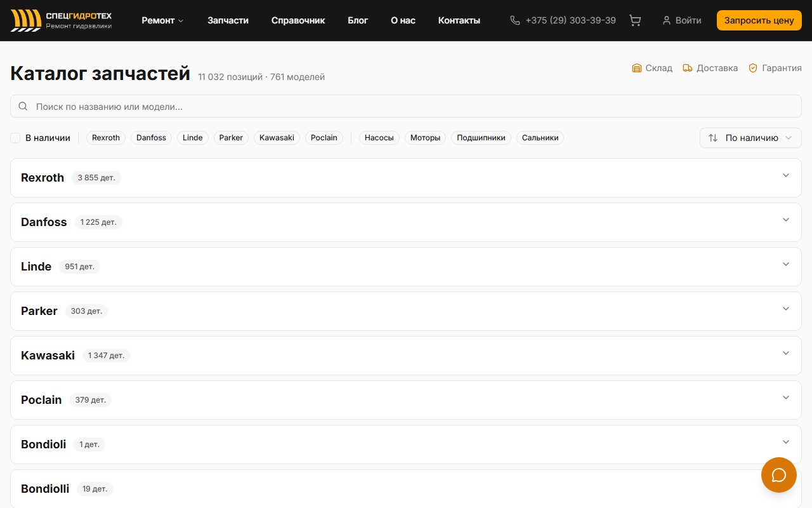
Task: Open the chat support bubble
Action: click(x=778, y=475)
